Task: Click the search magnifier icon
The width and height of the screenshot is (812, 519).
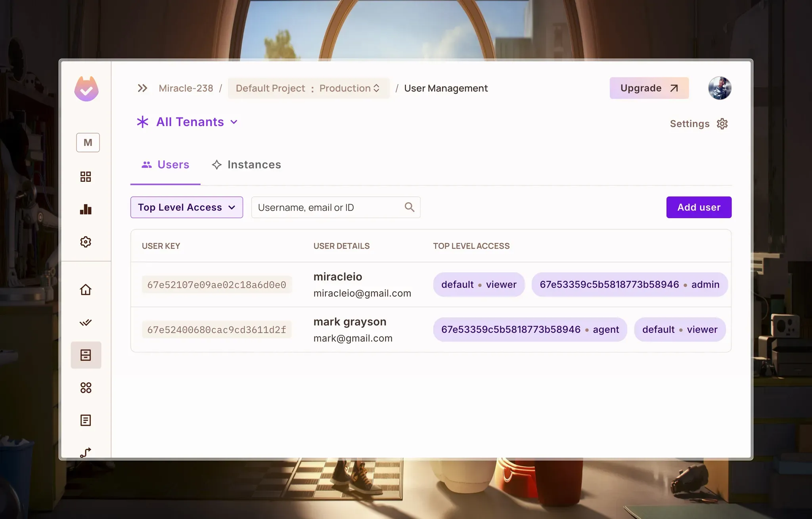Action: tap(409, 207)
